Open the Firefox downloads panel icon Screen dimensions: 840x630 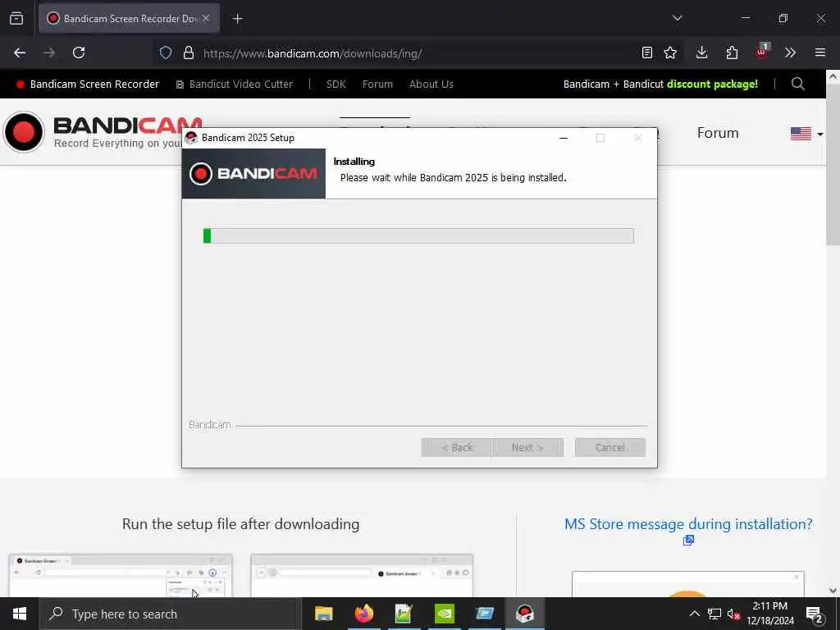(702, 52)
